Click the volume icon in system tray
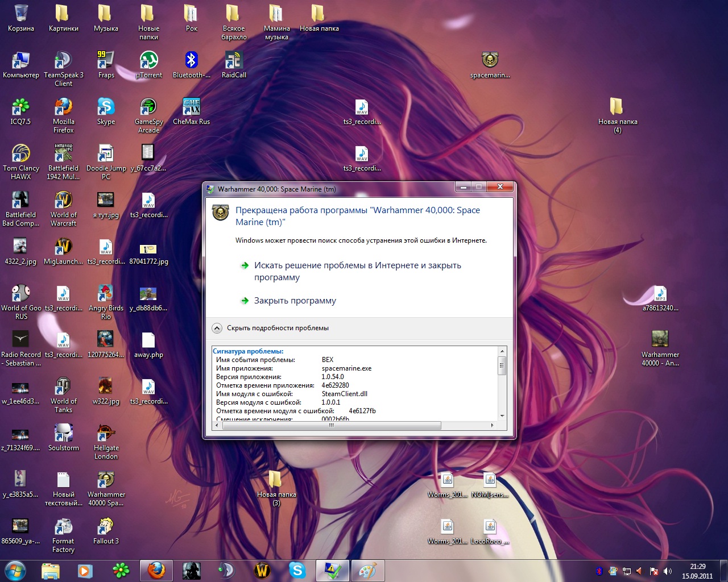This screenshot has width=728, height=582. coord(668,571)
